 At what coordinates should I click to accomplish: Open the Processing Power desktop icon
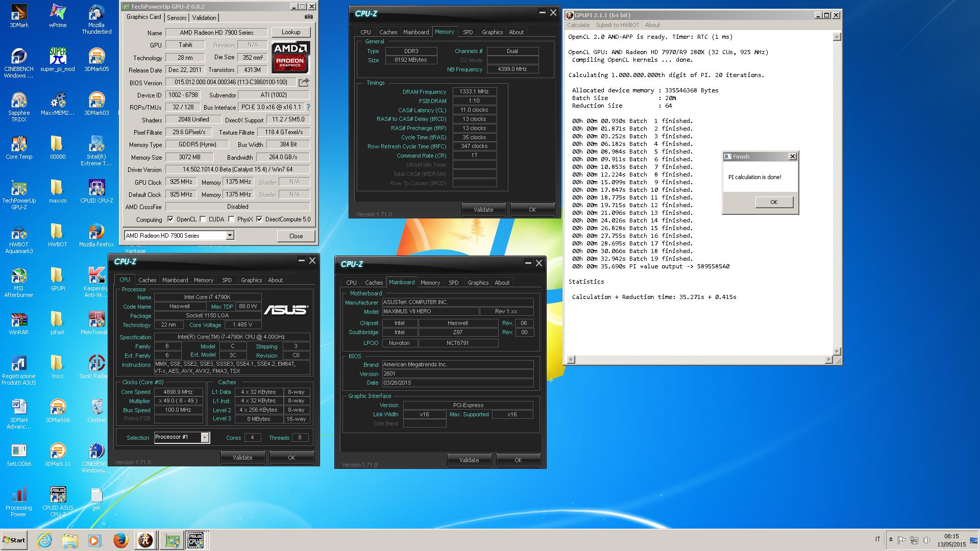19,502
